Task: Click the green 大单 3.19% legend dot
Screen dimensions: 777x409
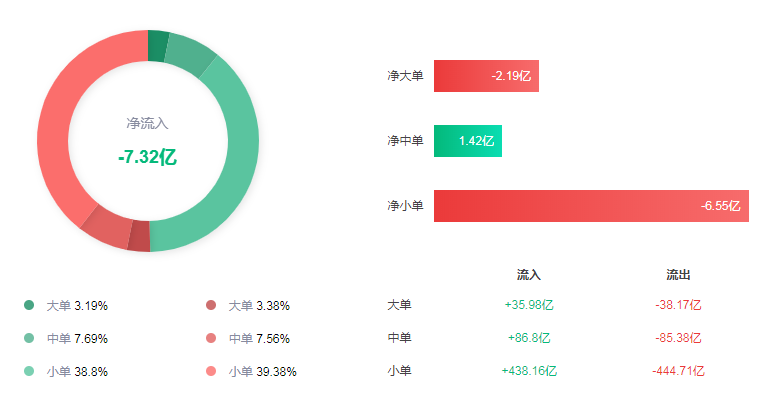Action: (x=28, y=305)
